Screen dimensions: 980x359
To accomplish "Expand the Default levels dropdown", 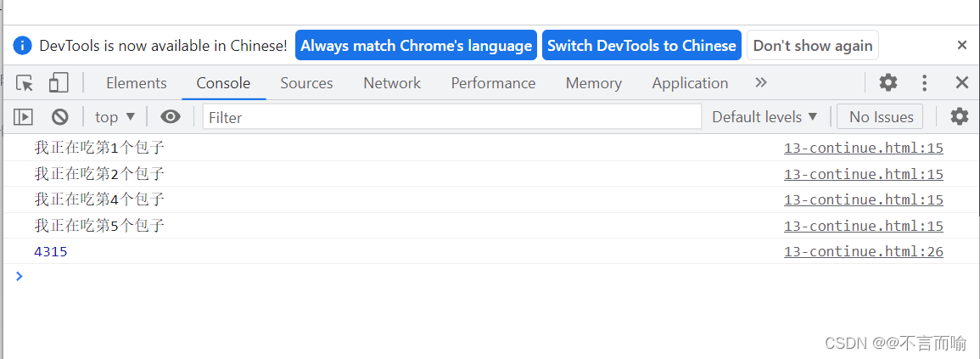I will [764, 117].
